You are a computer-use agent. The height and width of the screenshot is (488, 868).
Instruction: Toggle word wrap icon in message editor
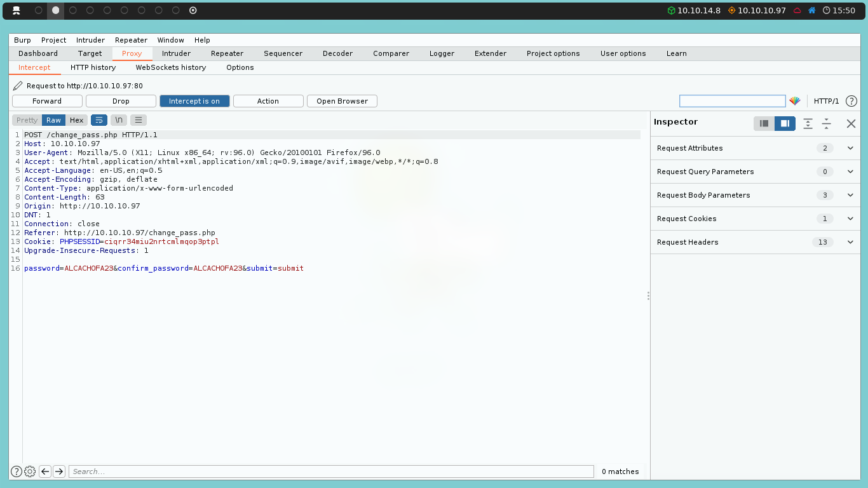[99, 120]
